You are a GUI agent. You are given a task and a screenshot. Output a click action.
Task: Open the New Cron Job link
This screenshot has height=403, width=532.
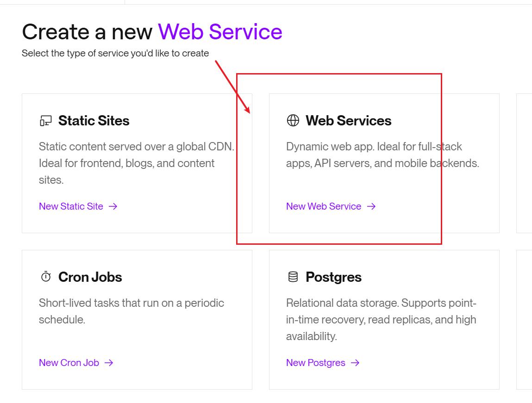pos(69,363)
